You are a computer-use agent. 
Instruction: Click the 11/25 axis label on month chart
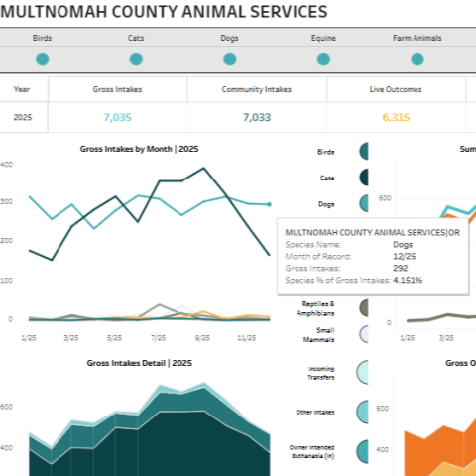(247, 338)
